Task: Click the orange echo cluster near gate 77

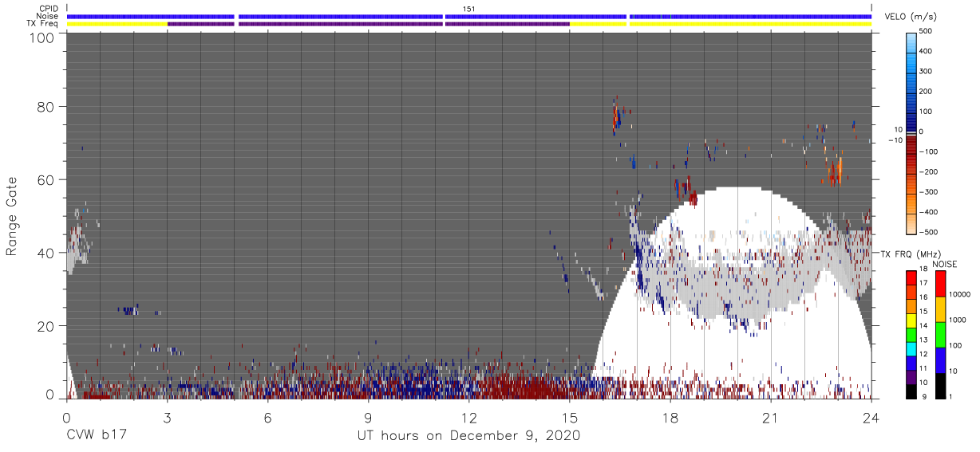Action: [x=615, y=120]
